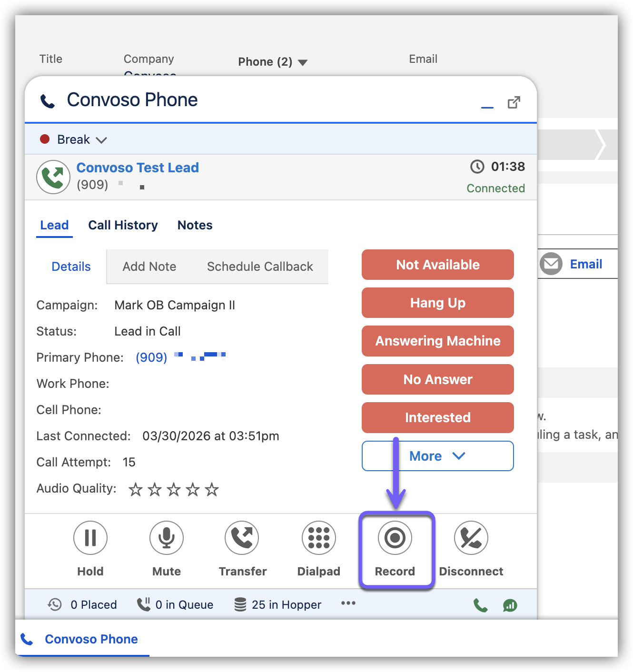Click the Convoso Test Lead name link
633x672 pixels.
pyautogui.click(x=138, y=168)
